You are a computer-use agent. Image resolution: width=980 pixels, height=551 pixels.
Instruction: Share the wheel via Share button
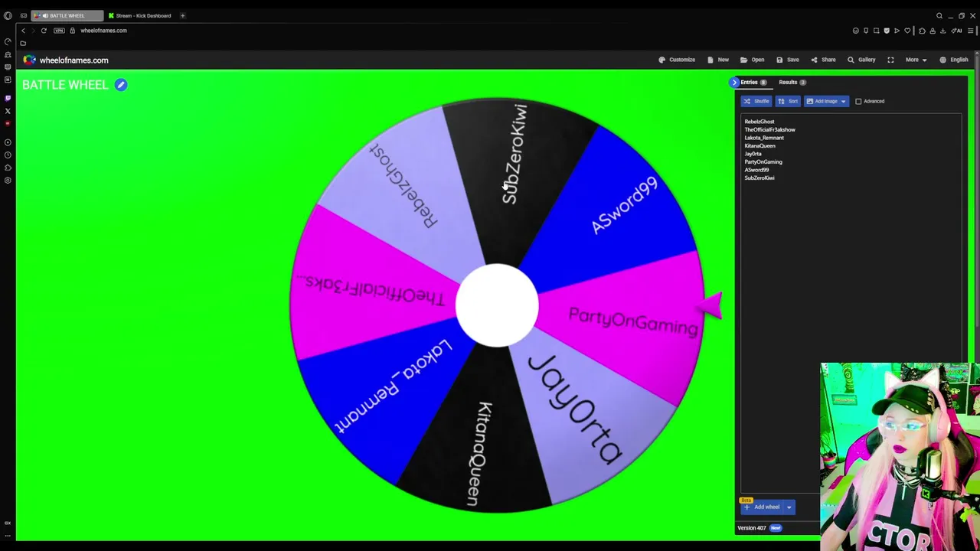[x=824, y=60]
